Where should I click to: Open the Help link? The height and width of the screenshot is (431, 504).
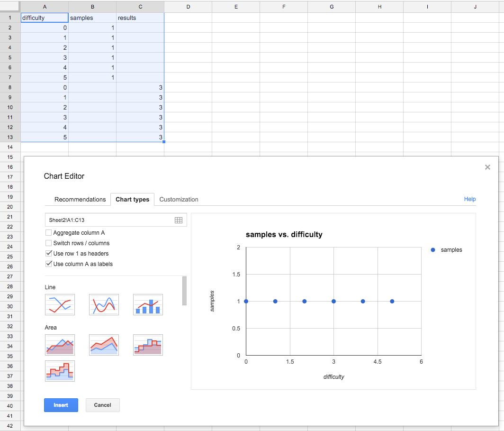[x=469, y=199]
